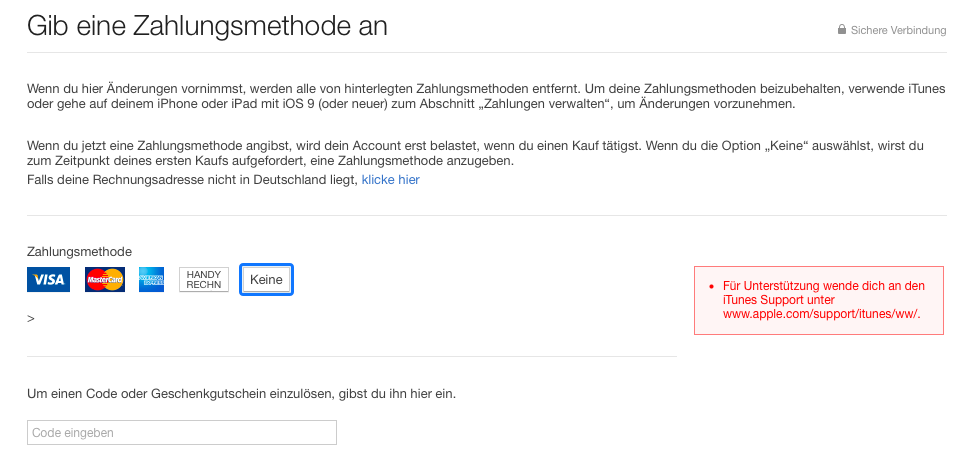
Task: Click the lock icon beside Sichere Verbindung
Action: coord(842,30)
